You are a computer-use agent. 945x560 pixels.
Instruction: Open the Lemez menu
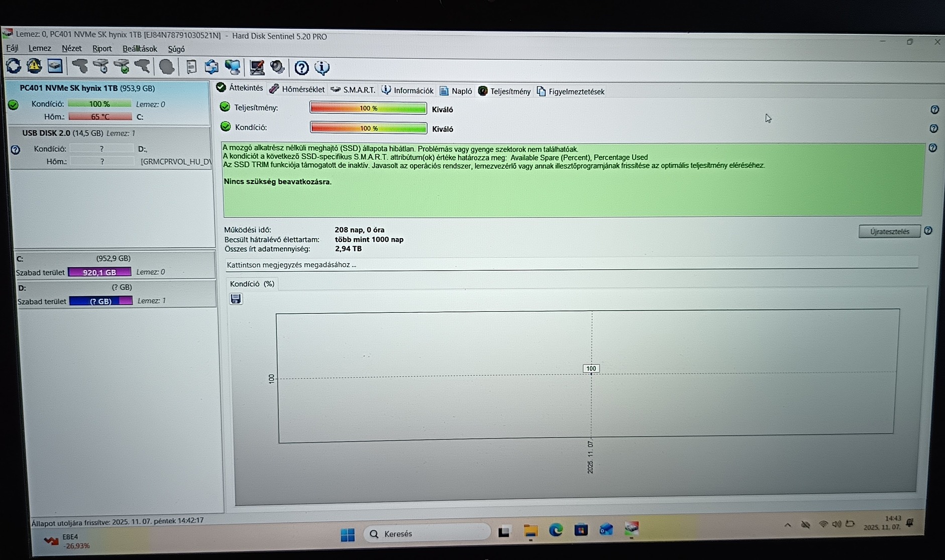pyautogui.click(x=40, y=48)
